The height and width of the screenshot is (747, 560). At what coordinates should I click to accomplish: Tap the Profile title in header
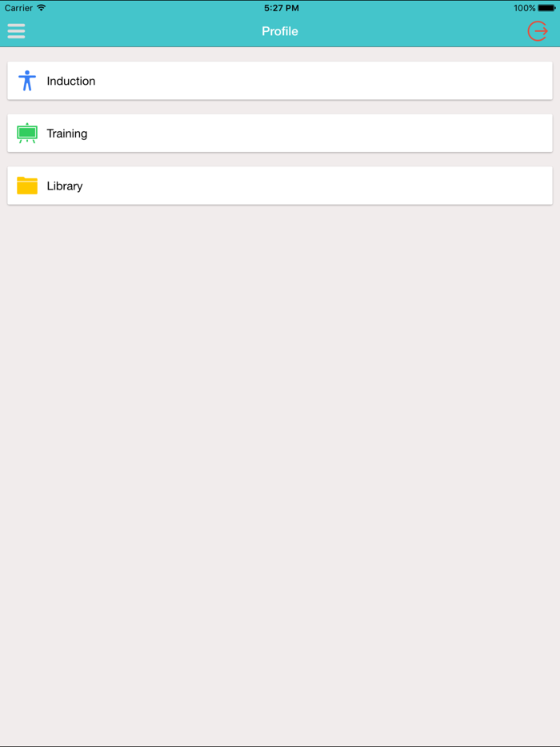click(x=280, y=31)
